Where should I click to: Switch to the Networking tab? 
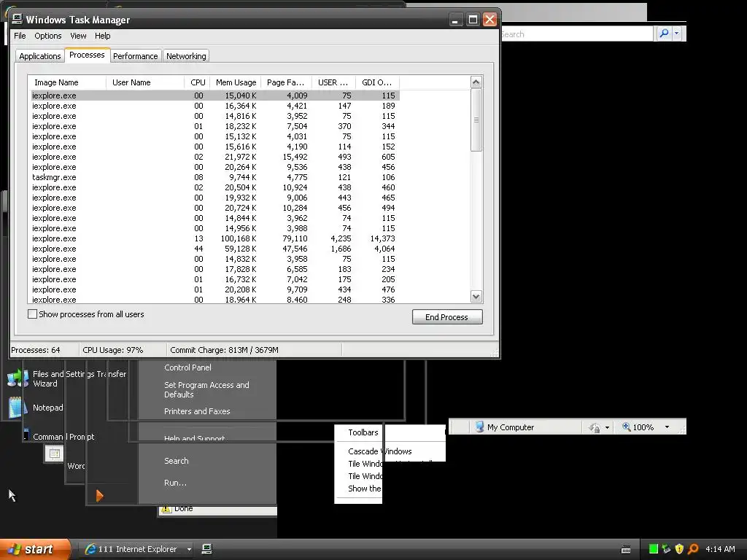pos(186,56)
